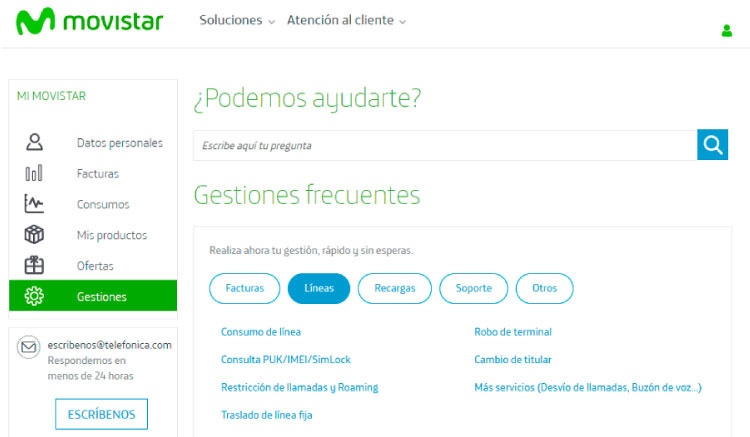Click the Datos personales person icon
Image resolution: width=750 pixels, height=437 pixels.
click(34, 142)
